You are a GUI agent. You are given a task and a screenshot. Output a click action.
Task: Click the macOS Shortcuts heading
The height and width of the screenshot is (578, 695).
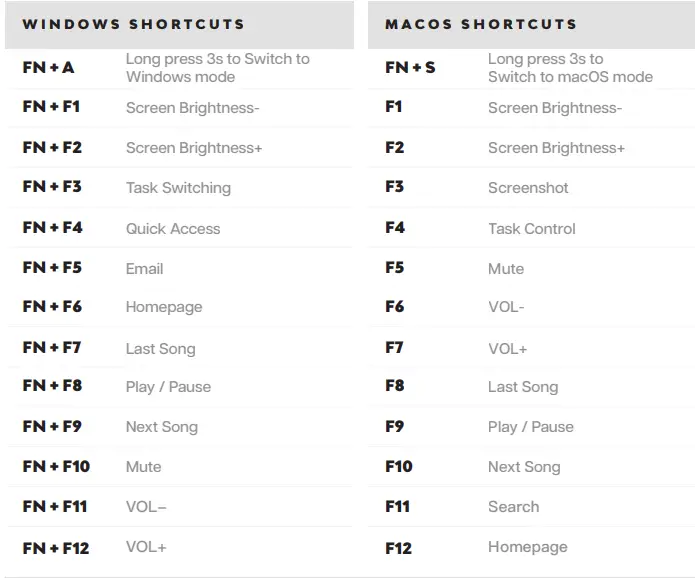(481, 24)
